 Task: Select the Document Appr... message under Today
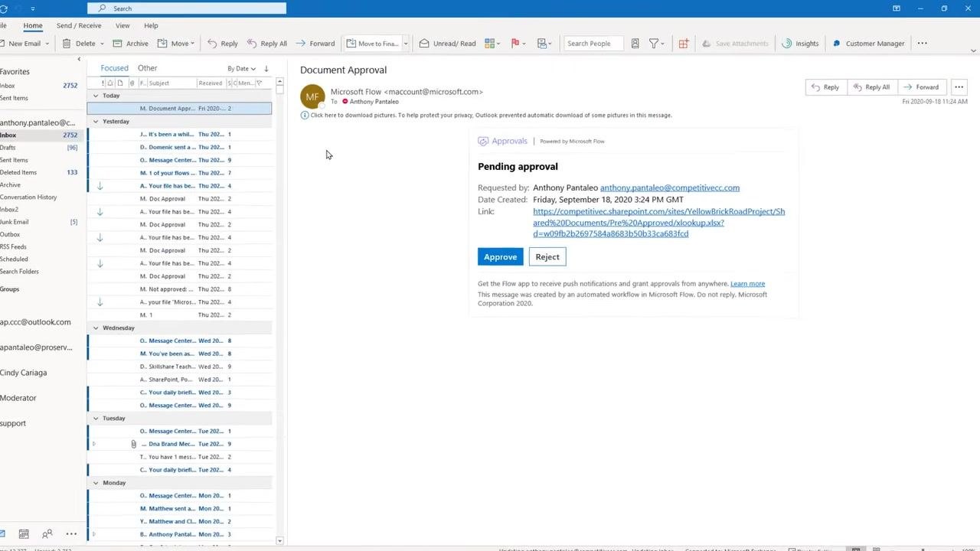[x=179, y=109]
